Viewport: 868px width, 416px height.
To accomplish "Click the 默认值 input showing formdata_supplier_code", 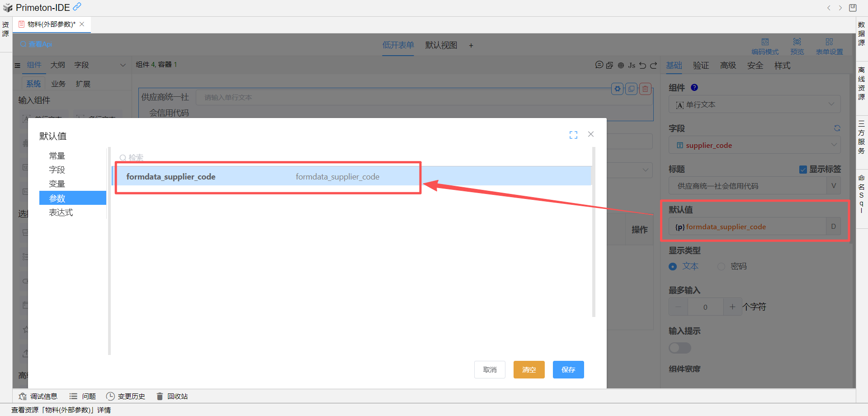I will click(747, 227).
